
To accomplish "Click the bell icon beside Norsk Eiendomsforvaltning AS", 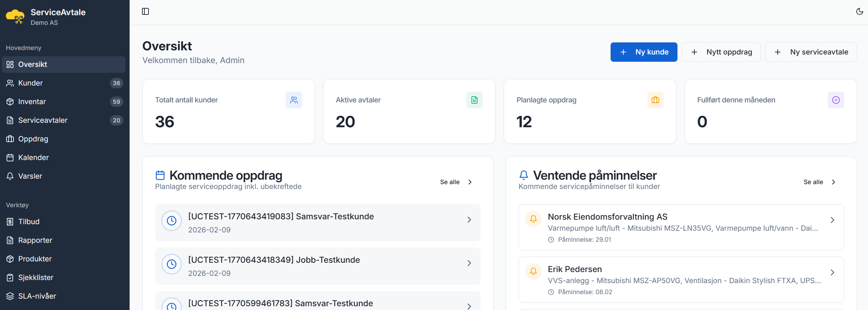I will pyautogui.click(x=533, y=219).
